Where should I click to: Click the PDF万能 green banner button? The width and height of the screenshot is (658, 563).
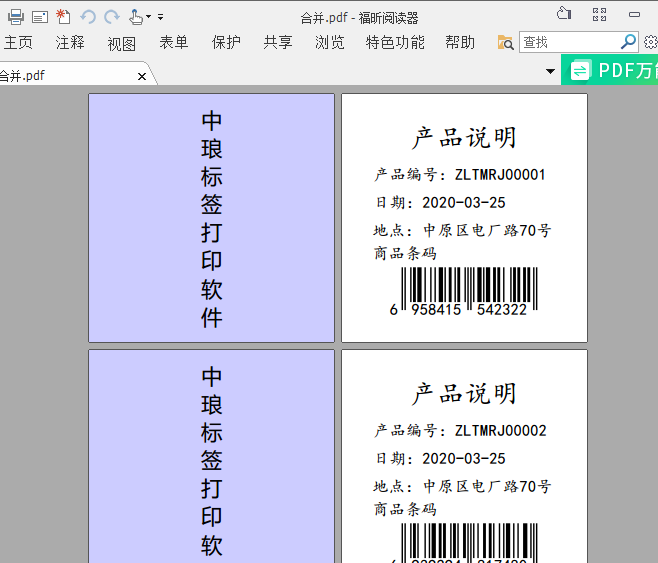(610, 70)
